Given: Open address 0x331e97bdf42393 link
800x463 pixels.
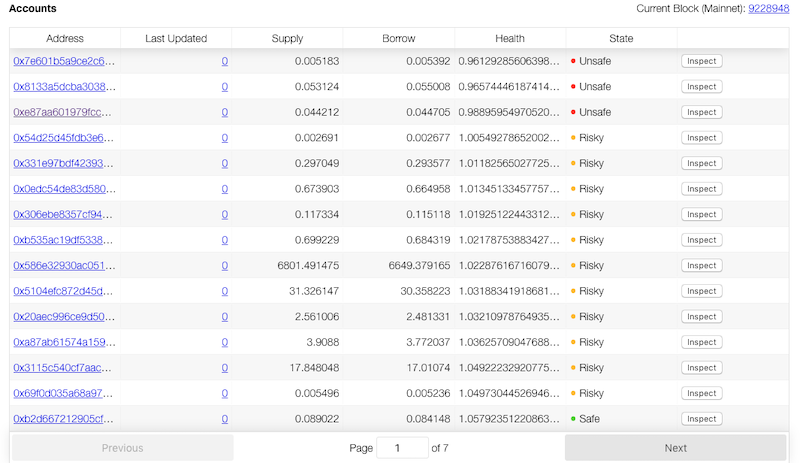Looking at the screenshot, I should pos(63,163).
